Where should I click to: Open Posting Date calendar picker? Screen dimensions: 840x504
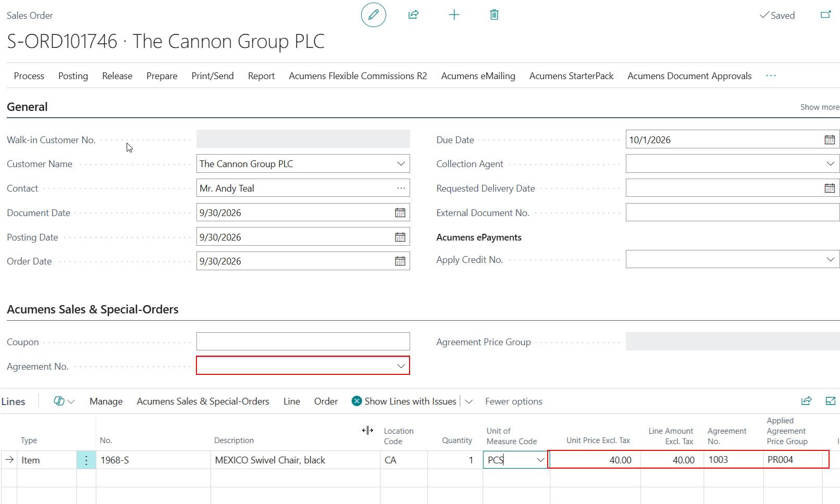[400, 237]
